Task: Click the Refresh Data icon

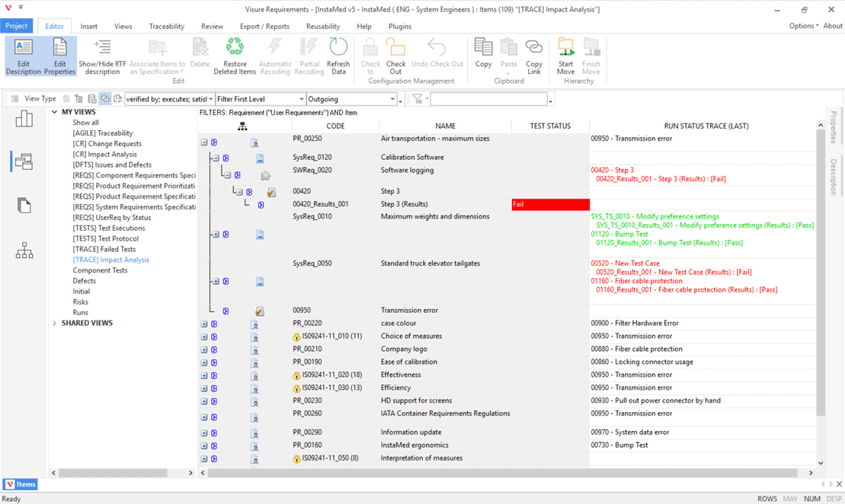Action: point(338,47)
